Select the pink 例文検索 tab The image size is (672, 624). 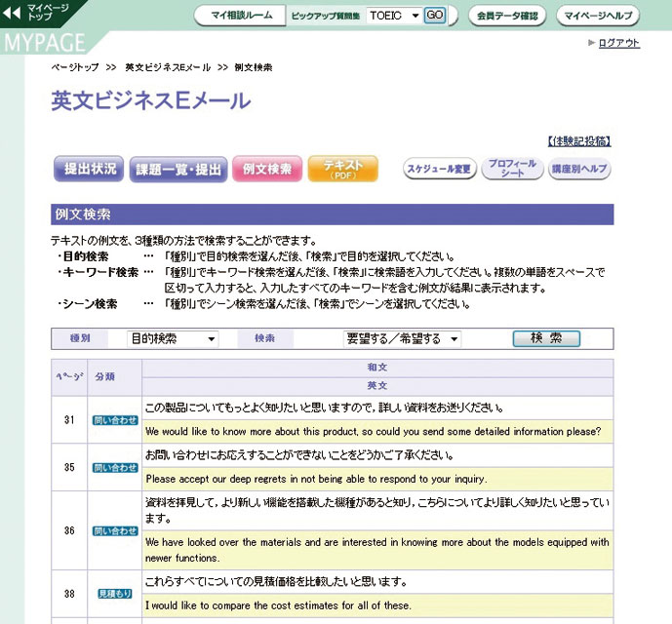coord(266,170)
